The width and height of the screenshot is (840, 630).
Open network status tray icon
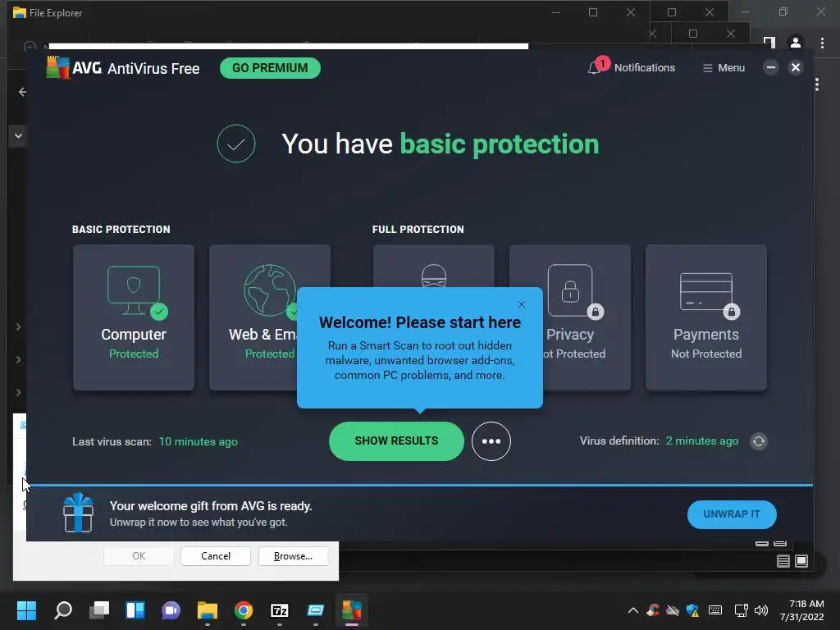741,610
